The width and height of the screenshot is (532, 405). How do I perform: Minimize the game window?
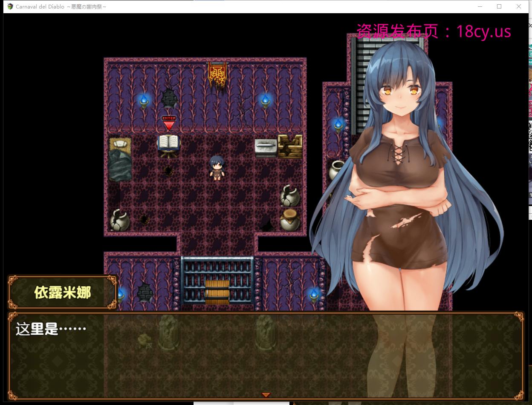479,6
